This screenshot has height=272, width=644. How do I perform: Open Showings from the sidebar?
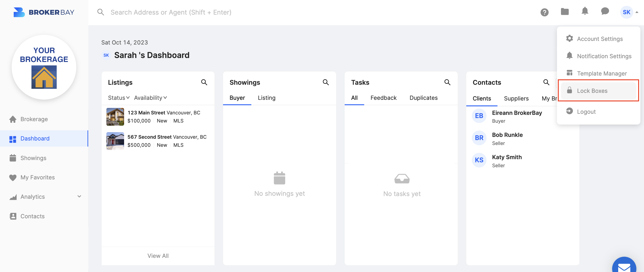point(44,158)
